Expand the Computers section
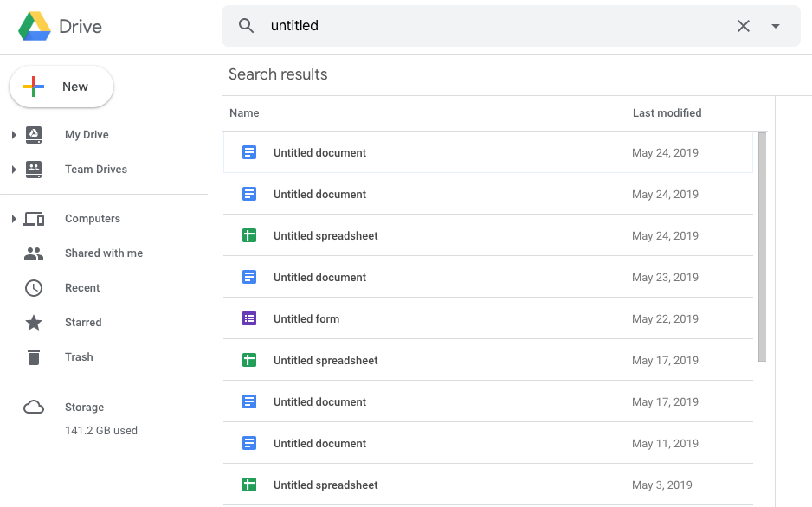The height and width of the screenshot is (507, 812). pyautogui.click(x=14, y=218)
